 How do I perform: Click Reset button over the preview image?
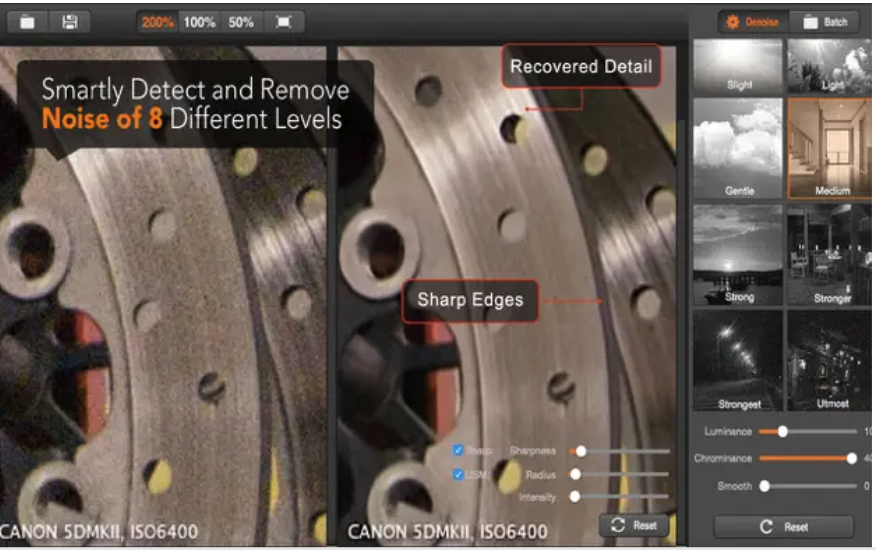[634, 525]
